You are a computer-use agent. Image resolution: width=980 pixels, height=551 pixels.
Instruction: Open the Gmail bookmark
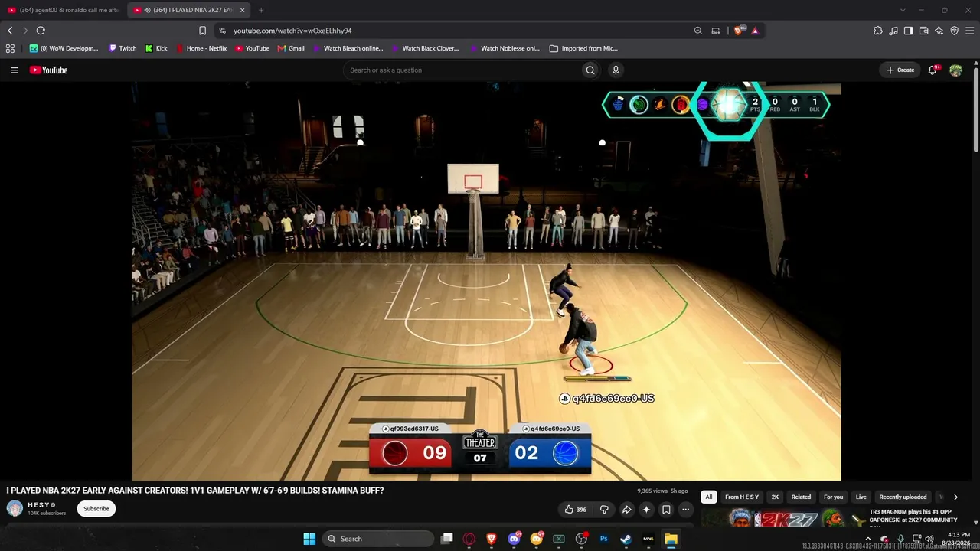click(x=291, y=48)
